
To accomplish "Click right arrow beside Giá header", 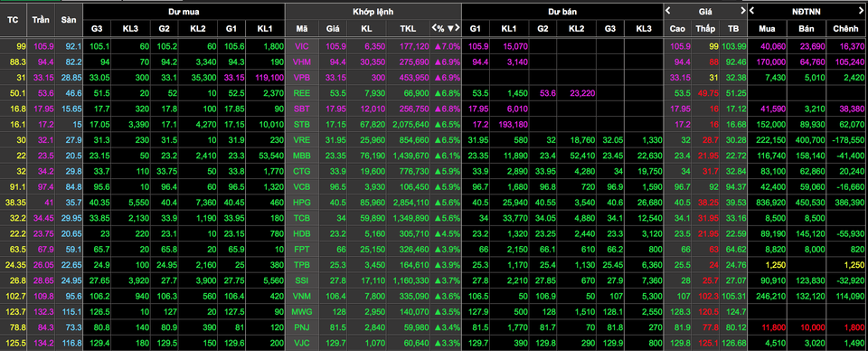I will pos(743,11).
